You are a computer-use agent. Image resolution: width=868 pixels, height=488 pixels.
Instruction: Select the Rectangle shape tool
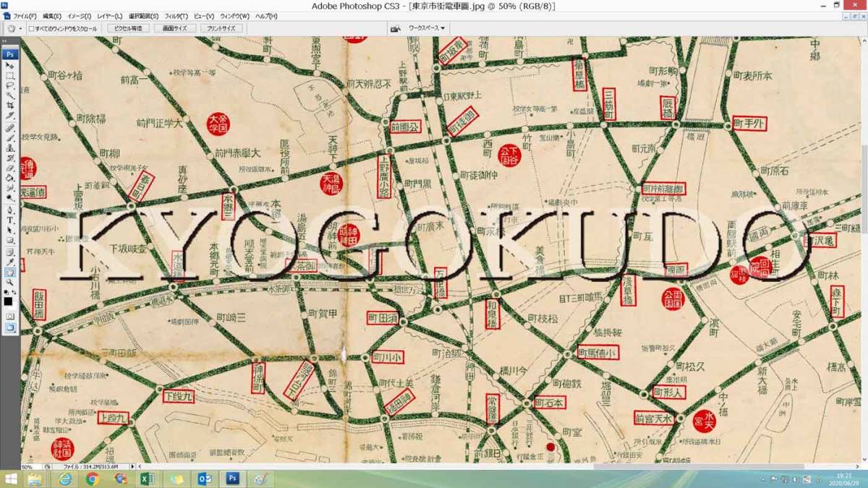point(10,240)
